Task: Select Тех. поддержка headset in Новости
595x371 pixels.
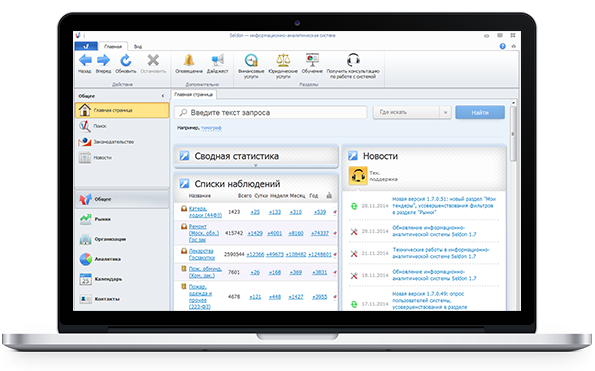Action: coord(358,176)
